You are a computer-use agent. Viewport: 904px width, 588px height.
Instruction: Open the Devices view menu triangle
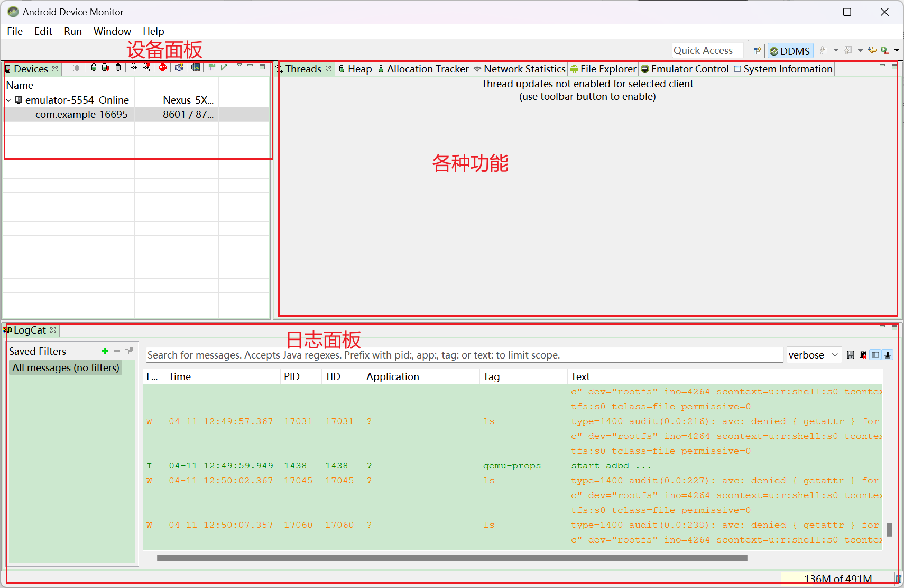click(x=239, y=65)
